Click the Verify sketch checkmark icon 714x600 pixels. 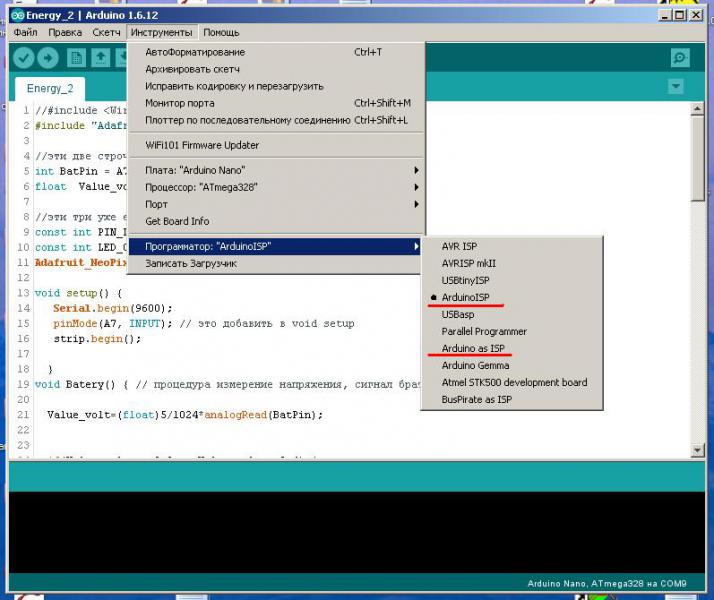(24, 58)
